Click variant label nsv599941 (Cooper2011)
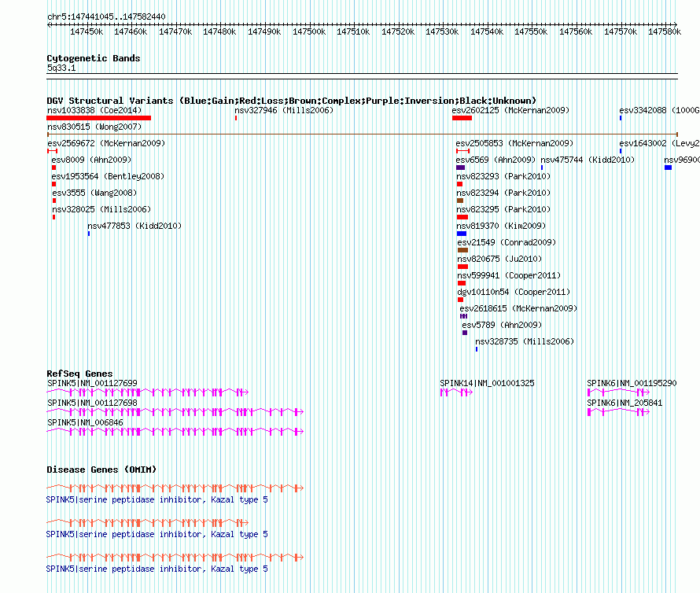Screen dimensions: 700x593 (x=509, y=275)
